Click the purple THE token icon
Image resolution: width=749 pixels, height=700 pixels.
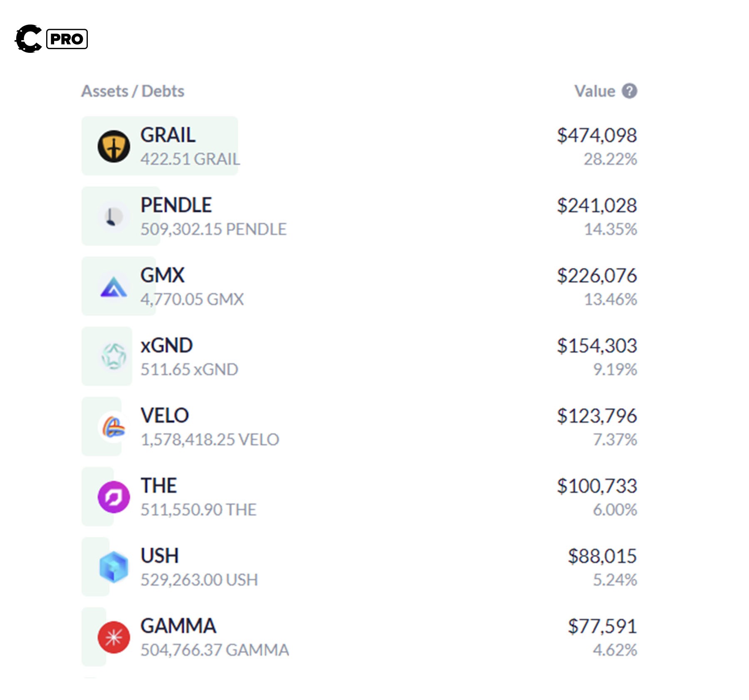[114, 497]
